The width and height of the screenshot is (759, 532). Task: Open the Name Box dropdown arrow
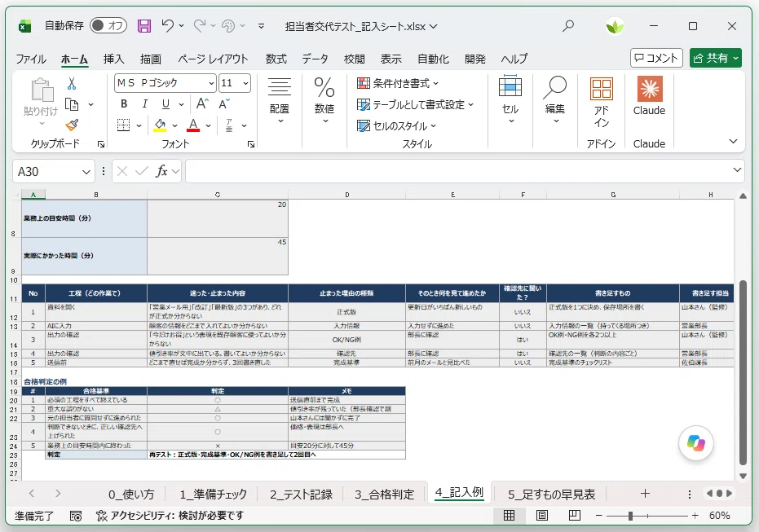tap(86, 172)
